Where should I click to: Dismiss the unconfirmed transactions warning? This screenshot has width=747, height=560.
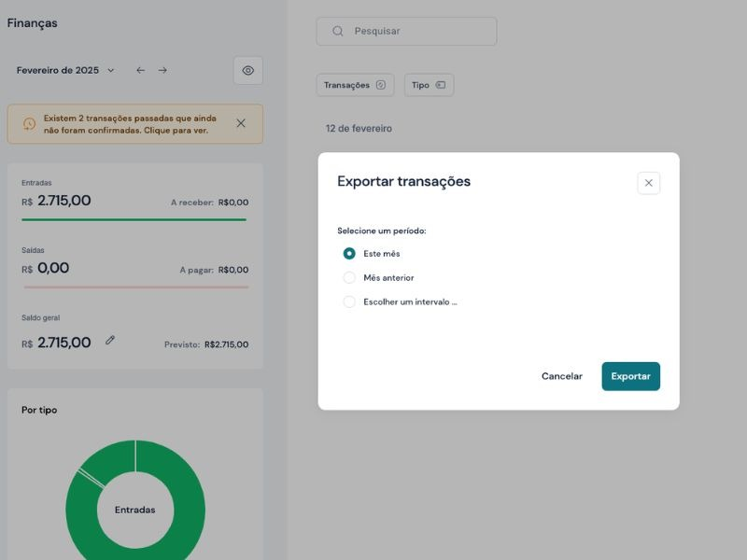[x=241, y=123]
